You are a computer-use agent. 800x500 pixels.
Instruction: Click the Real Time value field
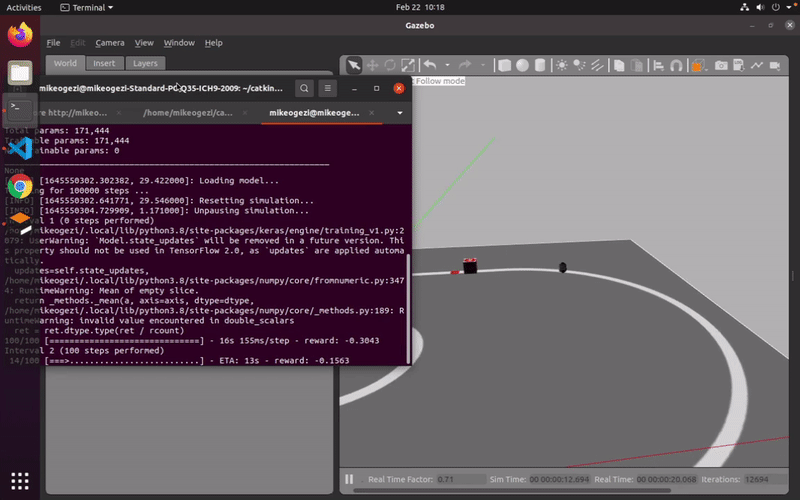click(666, 480)
